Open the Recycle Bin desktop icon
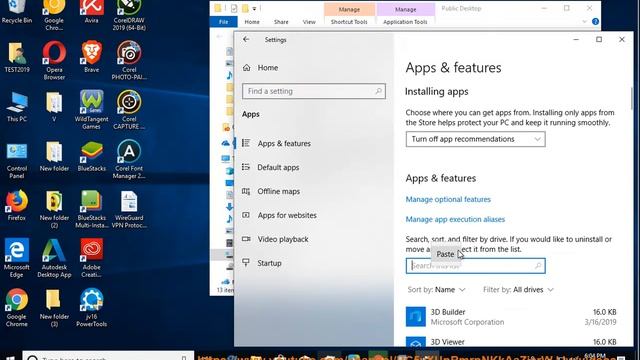640x360 pixels. point(16,11)
